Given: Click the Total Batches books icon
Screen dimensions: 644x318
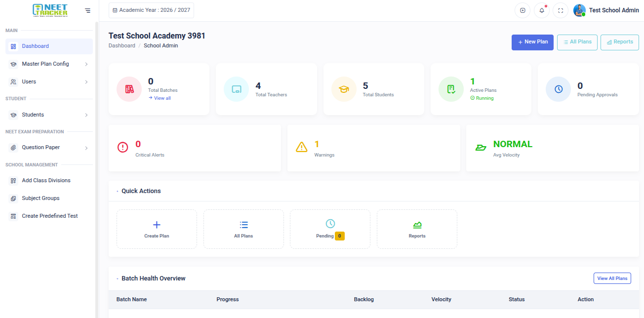Looking at the screenshot, I should [x=129, y=89].
